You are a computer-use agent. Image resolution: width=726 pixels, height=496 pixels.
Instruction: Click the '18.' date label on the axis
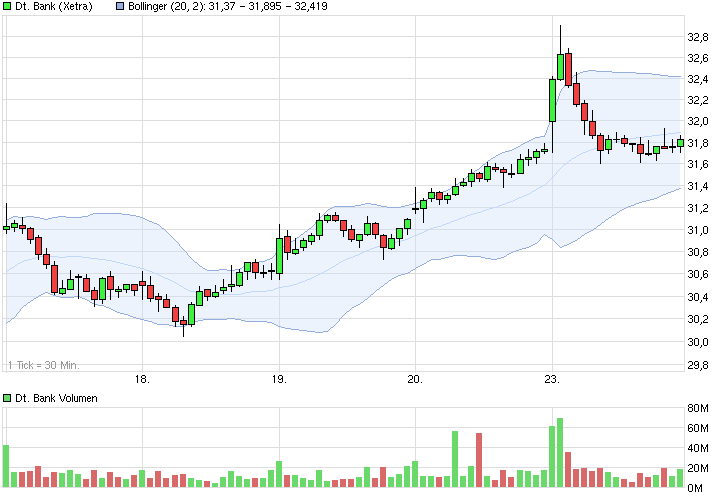(x=142, y=380)
